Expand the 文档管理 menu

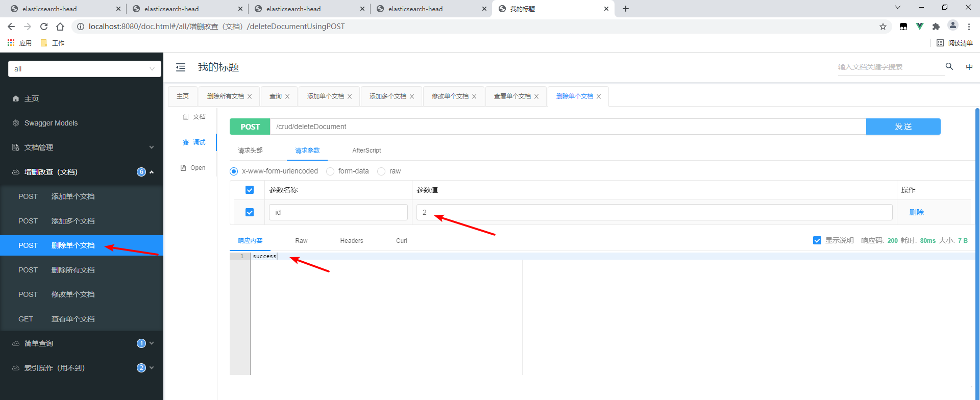(x=82, y=147)
